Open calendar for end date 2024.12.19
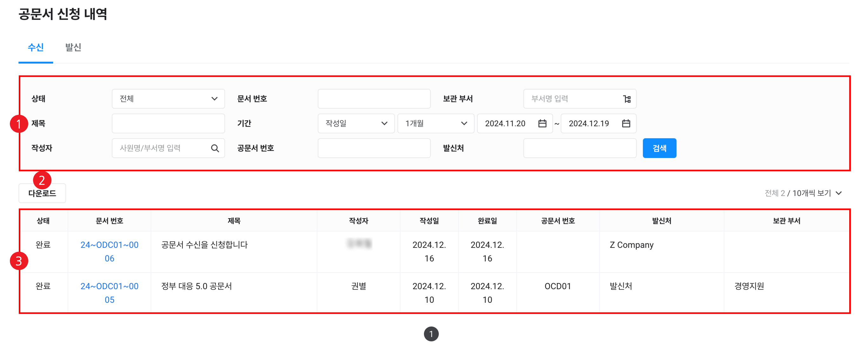This screenshot has height=358, width=868. click(626, 124)
